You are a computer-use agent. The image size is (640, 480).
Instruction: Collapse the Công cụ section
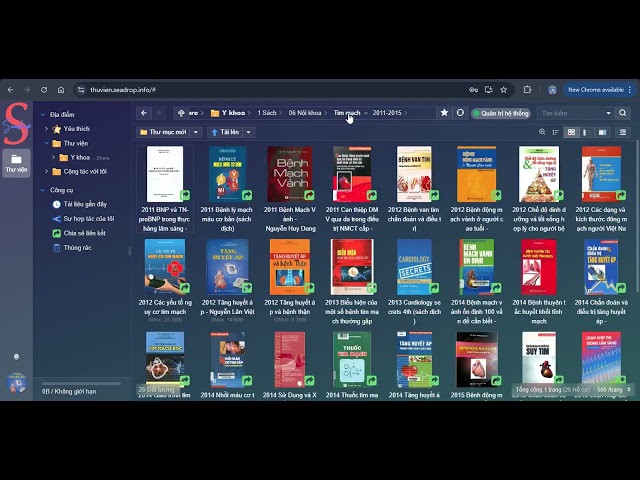click(x=43, y=190)
